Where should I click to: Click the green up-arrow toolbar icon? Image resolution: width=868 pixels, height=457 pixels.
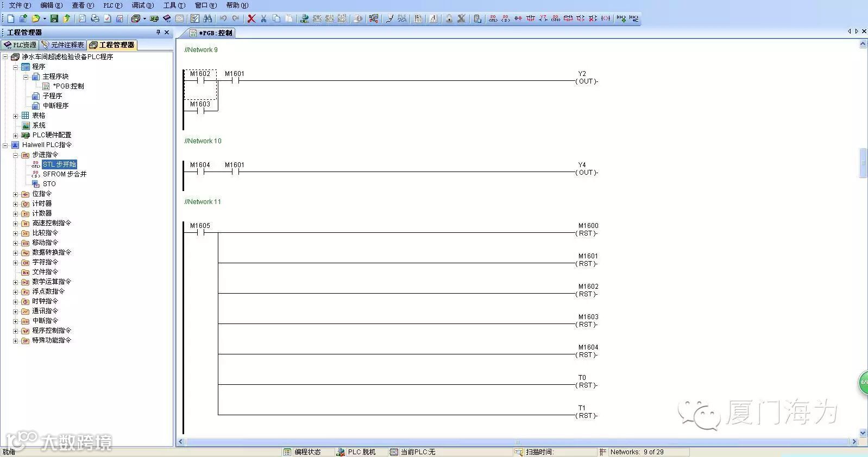point(67,18)
